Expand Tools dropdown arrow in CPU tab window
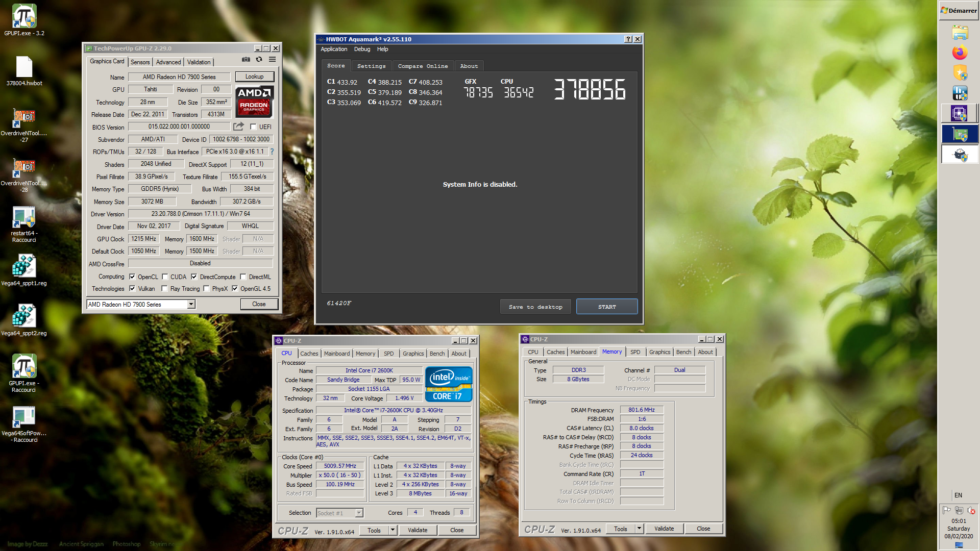Screen dimensions: 980x551 tap(393, 531)
